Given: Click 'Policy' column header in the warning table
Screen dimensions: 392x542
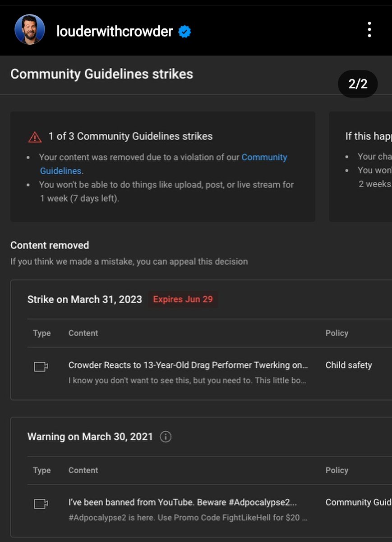Looking at the screenshot, I should tap(337, 470).
